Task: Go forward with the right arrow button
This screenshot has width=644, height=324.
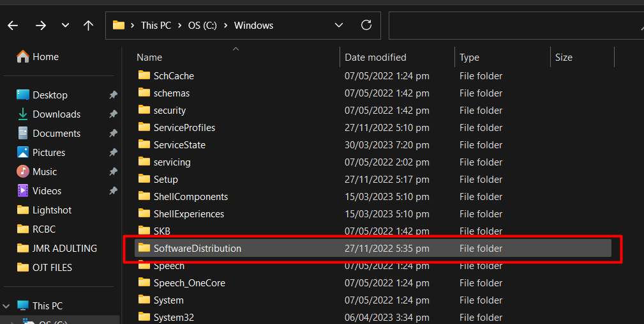Action: (x=41, y=26)
